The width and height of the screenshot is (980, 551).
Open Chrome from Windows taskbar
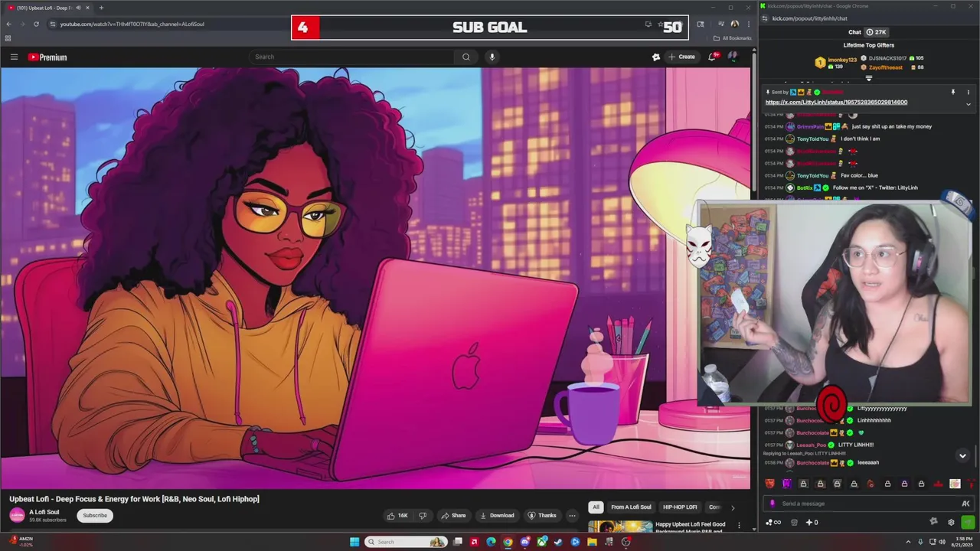[508, 542]
